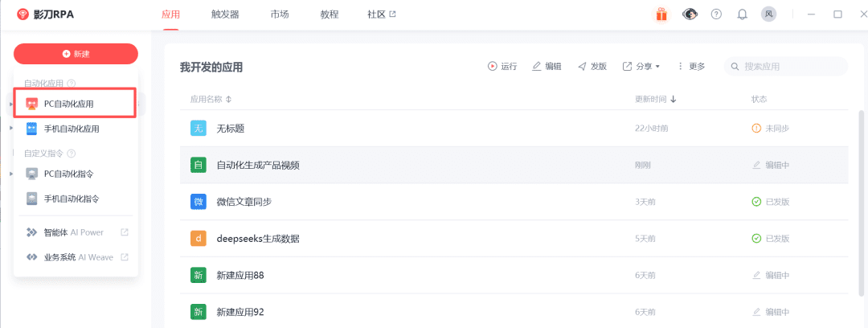Click the help question mark icon

716,14
